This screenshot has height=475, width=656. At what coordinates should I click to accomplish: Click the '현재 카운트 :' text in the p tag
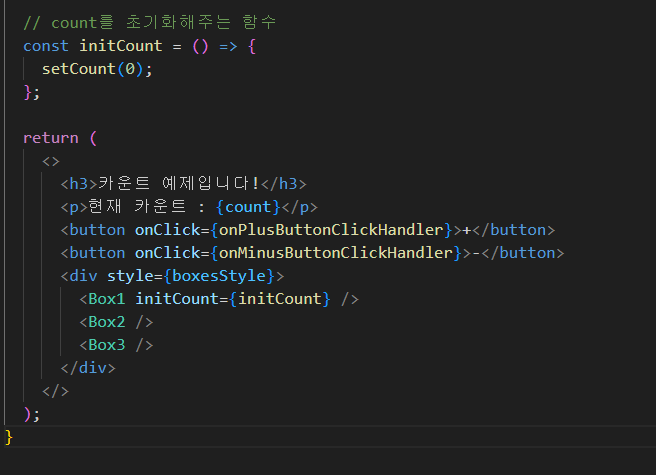pos(146,207)
